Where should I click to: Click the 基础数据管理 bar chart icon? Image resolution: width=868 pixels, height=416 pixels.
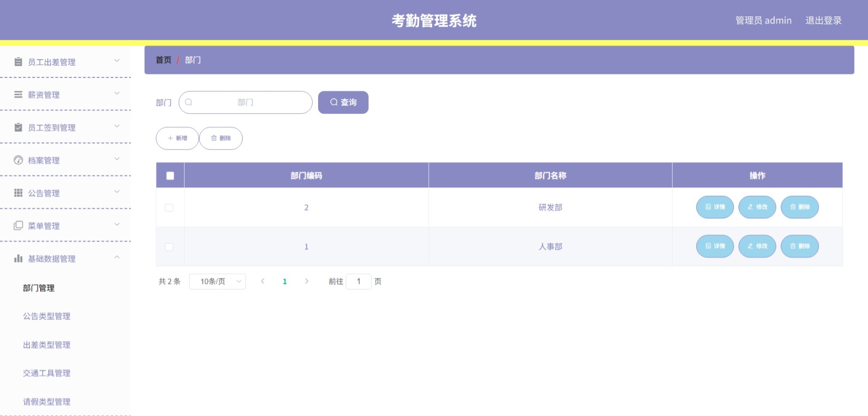click(x=18, y=258)
